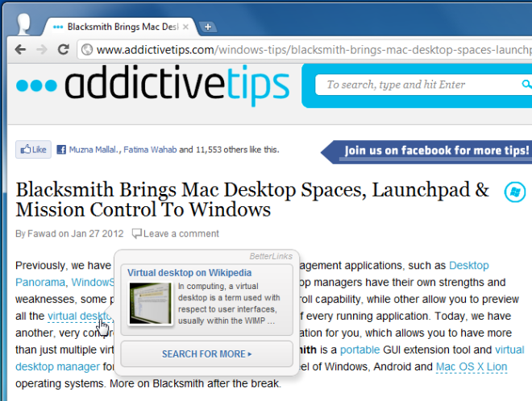Click the search magnifier icon
Screen dimensions: 532x401
(527, 84)
